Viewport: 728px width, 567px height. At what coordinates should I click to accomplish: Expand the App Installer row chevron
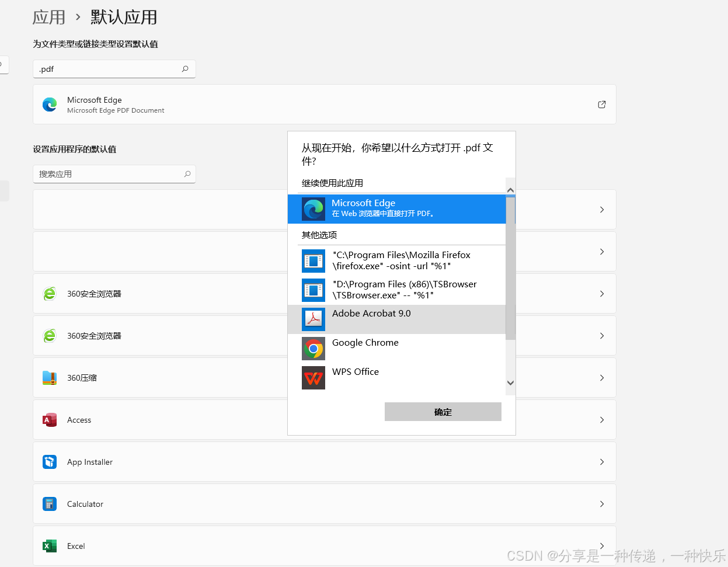(x=602, y=462)
